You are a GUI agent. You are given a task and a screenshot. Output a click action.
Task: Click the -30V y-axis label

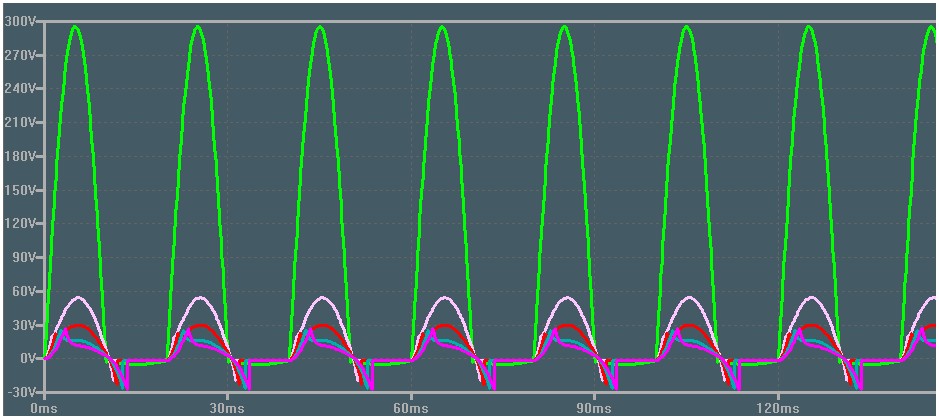click(20, 392)
